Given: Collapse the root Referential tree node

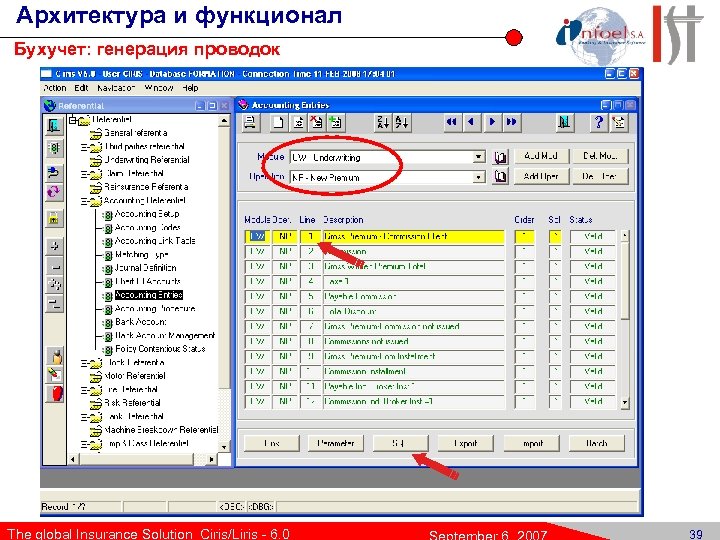Looking at the screenshot, I should tap(73, 120).
